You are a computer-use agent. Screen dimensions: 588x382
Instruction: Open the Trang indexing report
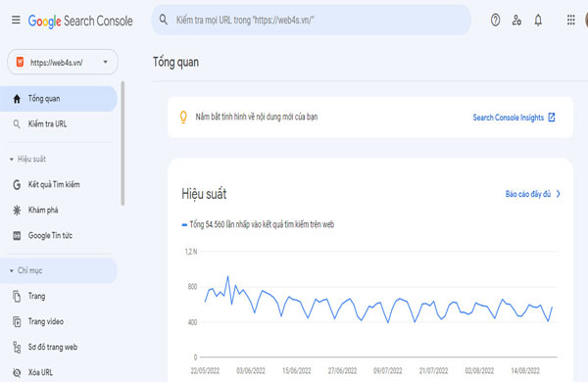[59, 296]
